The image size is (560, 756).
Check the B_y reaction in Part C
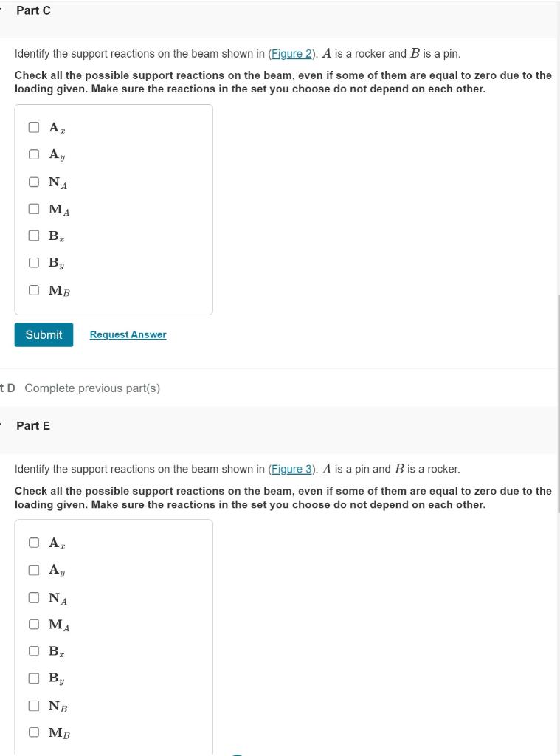[x=34, y=262]
